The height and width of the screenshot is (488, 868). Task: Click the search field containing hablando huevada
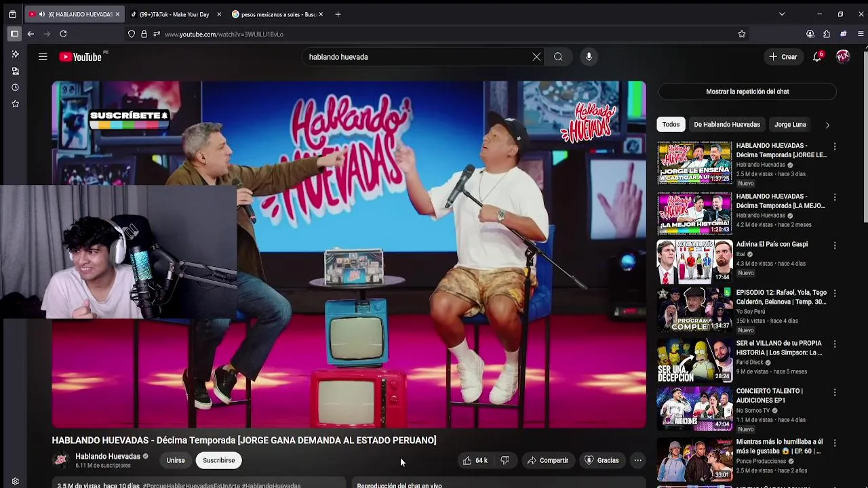417,57
